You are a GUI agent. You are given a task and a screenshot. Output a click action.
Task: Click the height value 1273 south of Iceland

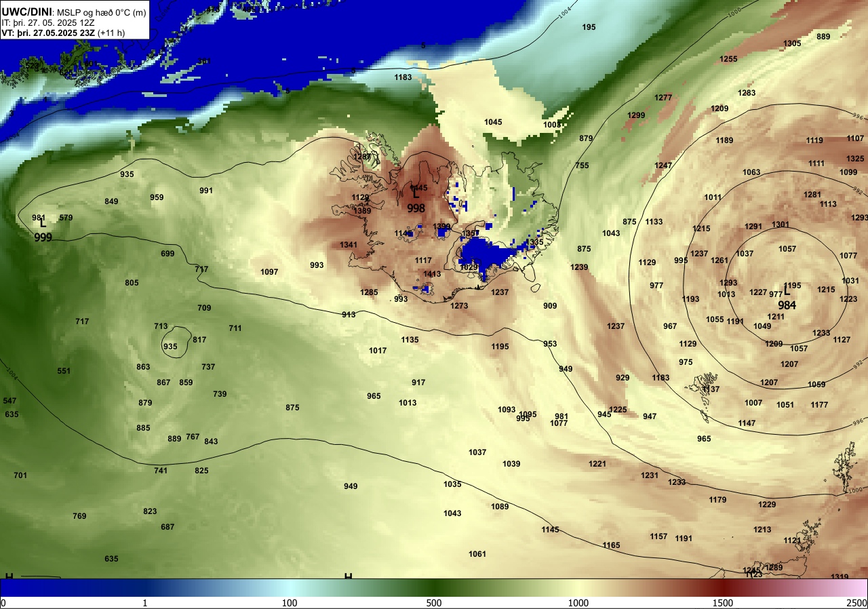point(459,306)
